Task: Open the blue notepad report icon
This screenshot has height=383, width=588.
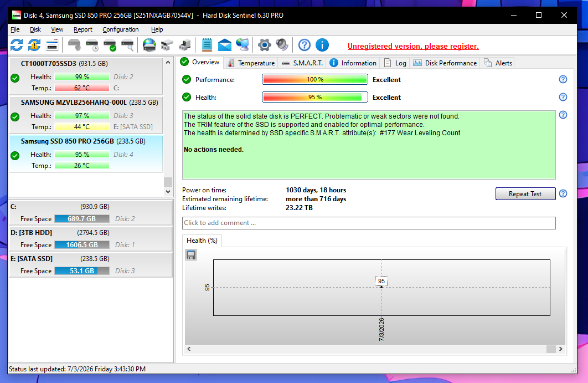Action: [x=207, y=45]
